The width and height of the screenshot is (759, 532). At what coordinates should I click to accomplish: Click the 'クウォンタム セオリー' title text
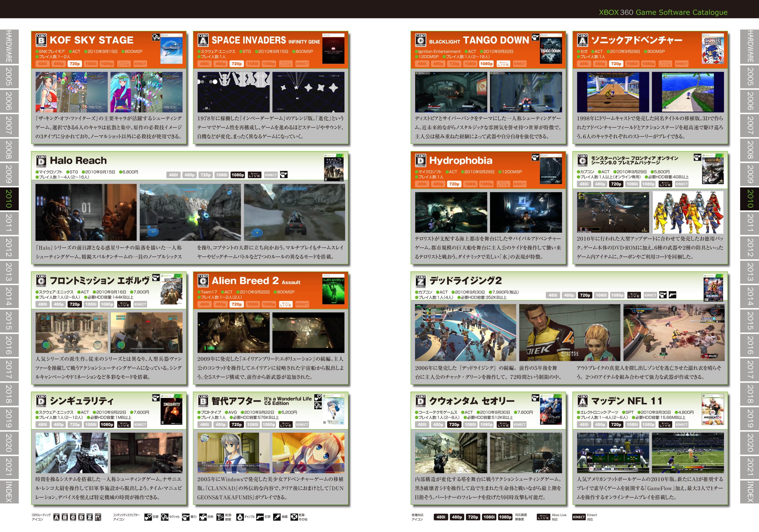click(472, 401)
